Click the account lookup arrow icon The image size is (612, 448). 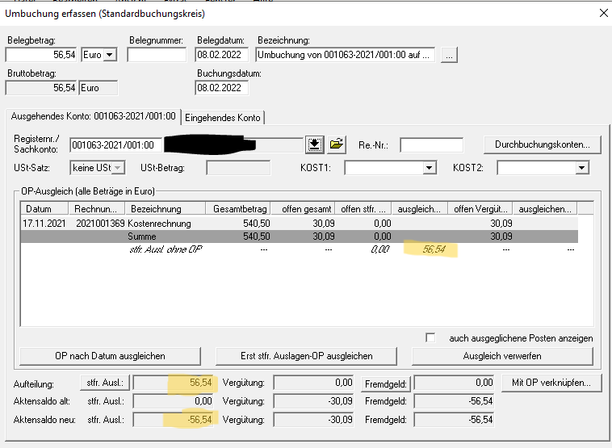315,145
